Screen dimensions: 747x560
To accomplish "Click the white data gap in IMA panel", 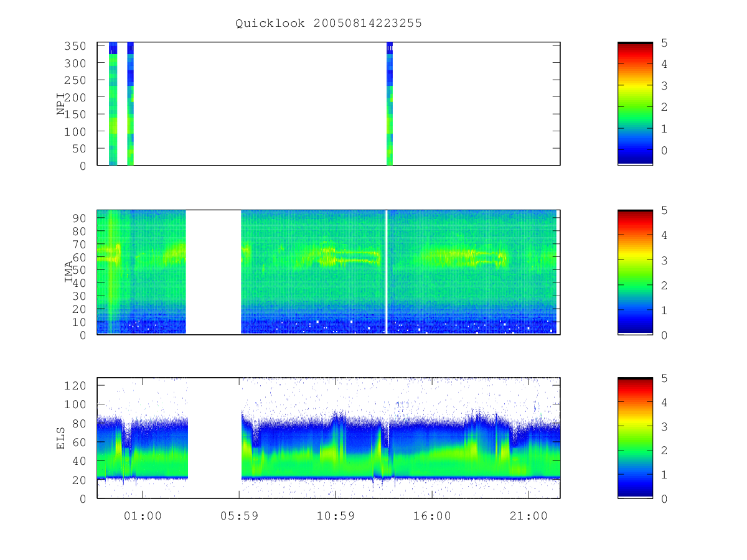I will point(214,272).
